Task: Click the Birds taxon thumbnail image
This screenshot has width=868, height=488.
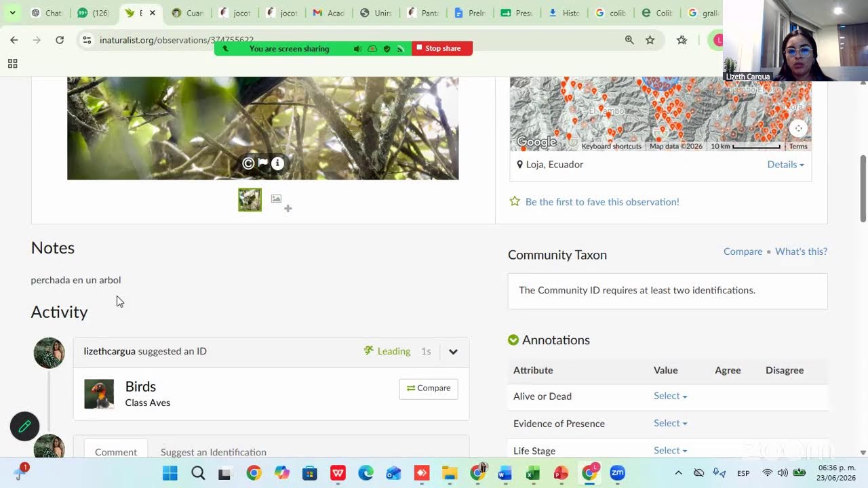Action: [x=99, y=394]
